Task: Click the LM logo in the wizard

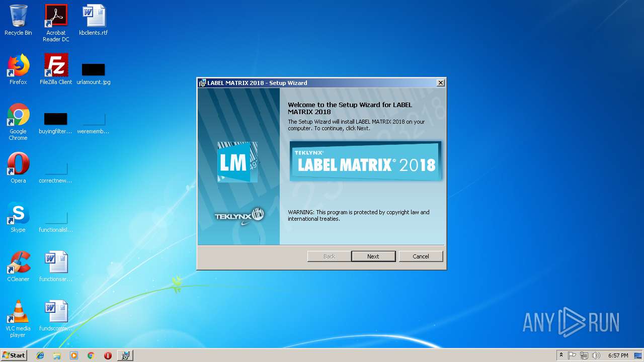Action: (237, 161)
